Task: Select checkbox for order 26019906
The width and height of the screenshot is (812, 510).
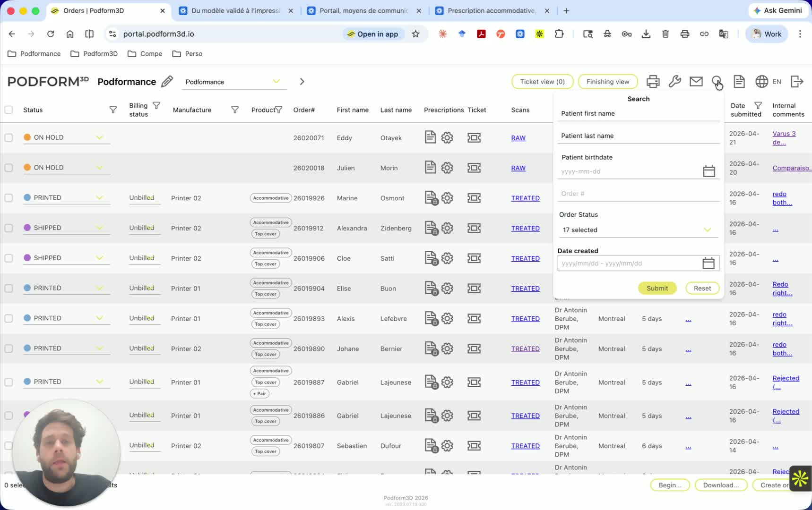Action: click(9, 258)
